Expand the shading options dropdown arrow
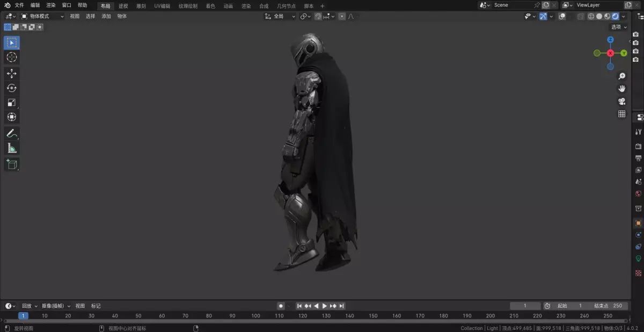The height and width of the screenshot is (332, 644). point(623,16)
